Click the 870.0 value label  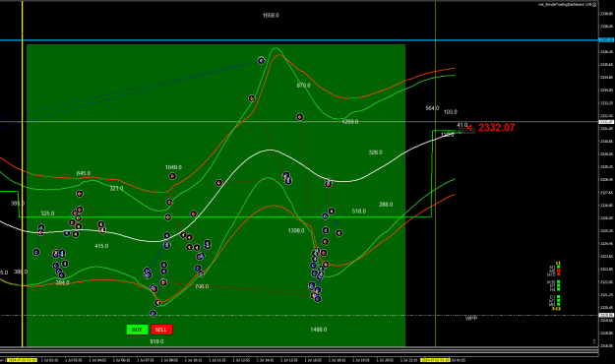tap(304, 86)
